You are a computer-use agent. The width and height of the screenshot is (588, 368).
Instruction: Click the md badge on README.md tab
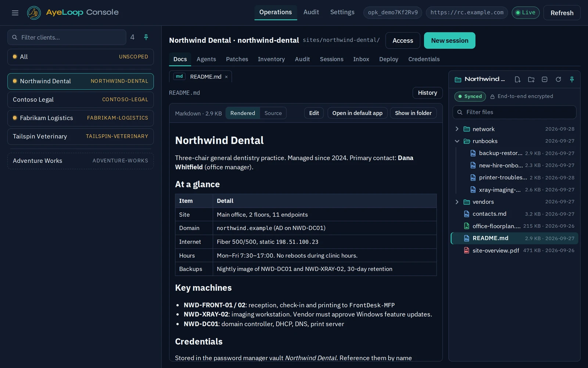(179, 77)
